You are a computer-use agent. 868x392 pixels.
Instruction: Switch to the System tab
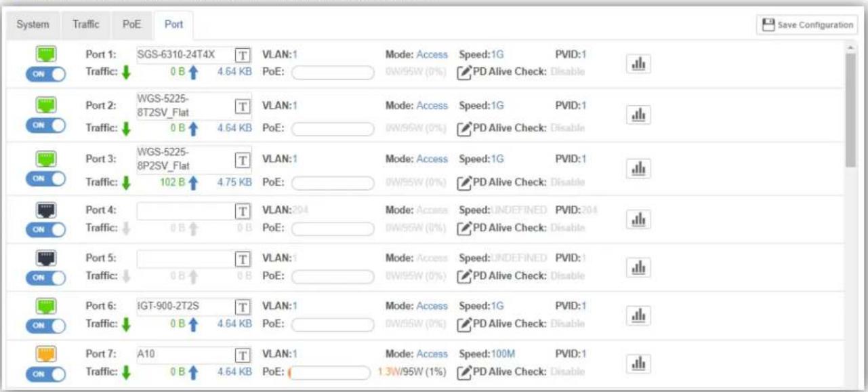click(33, 24)
